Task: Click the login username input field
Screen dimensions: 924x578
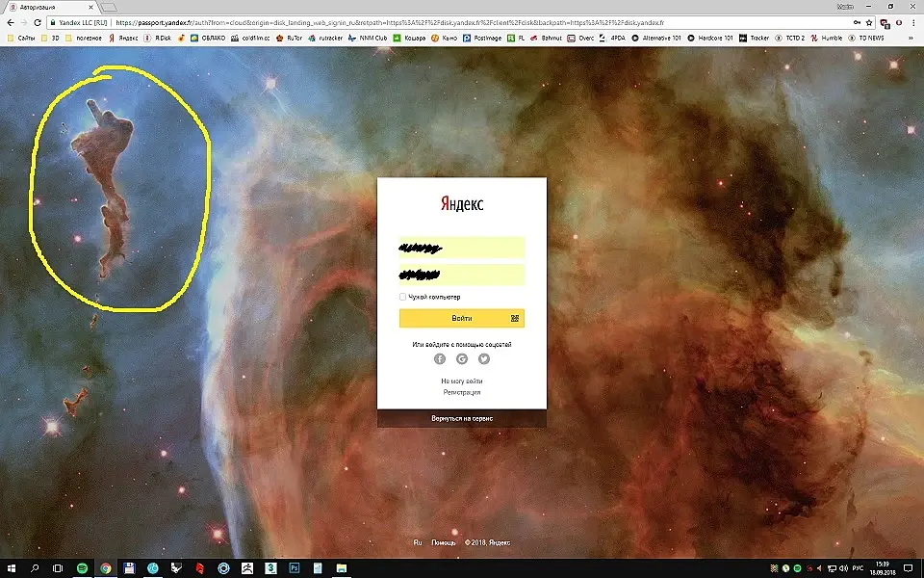Action: 462,248
